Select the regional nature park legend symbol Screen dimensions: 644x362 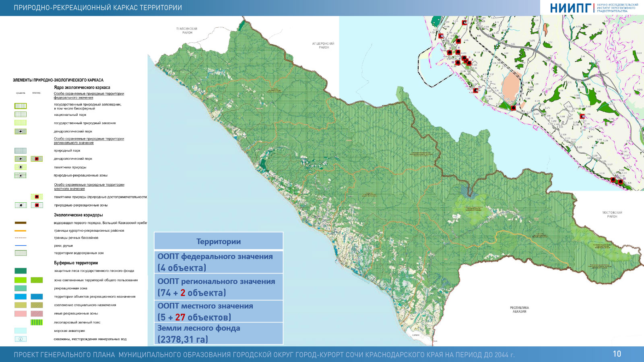coord(21,150)
